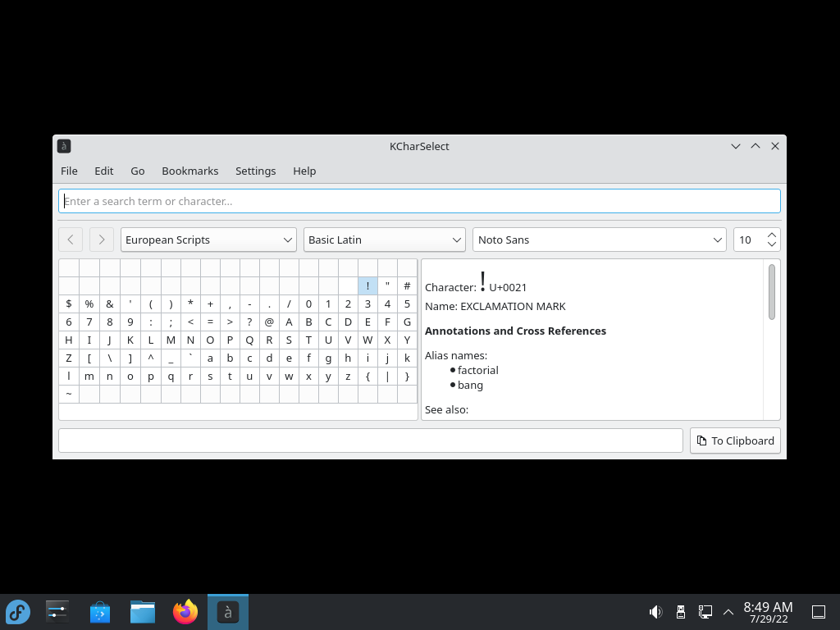Open the Settings menu
840x630 pixels.
pyautogui.click(x=256, y=171)
